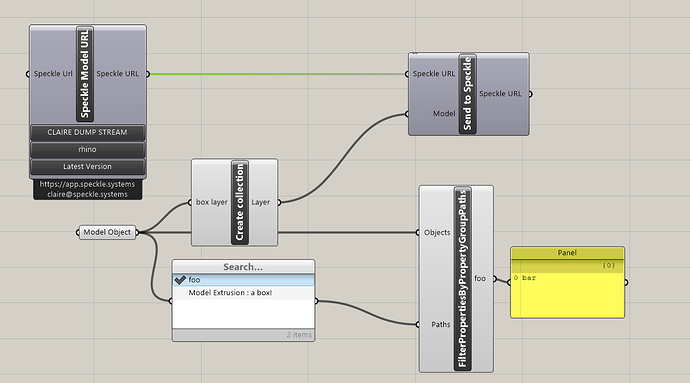The width and height of the screenshot is (690, 383).
Task: Click the Send to Speckle component title
Action: pos(467,93)
